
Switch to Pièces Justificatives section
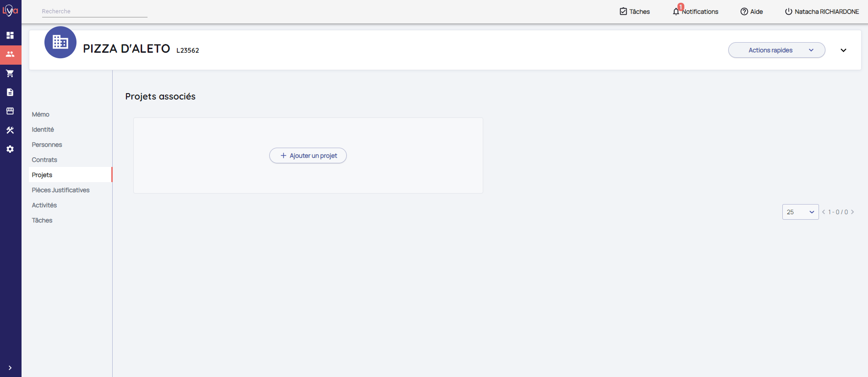pyautogui.click(x=60, y=190)
